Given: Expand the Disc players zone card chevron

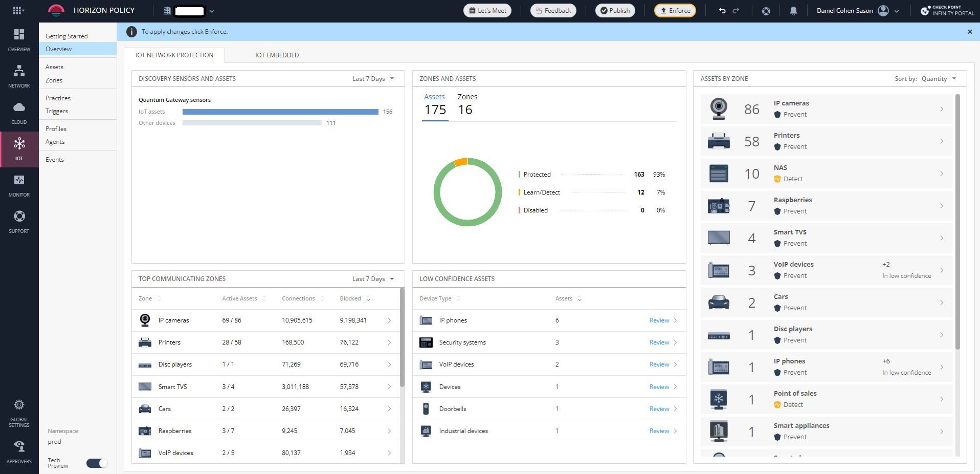Looking at the screenshot, I should coord(942,335).
